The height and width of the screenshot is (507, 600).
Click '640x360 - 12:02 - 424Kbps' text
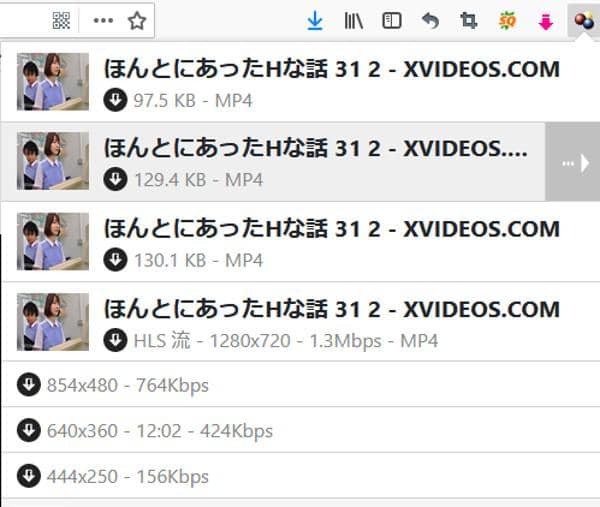tap(160, 431)
